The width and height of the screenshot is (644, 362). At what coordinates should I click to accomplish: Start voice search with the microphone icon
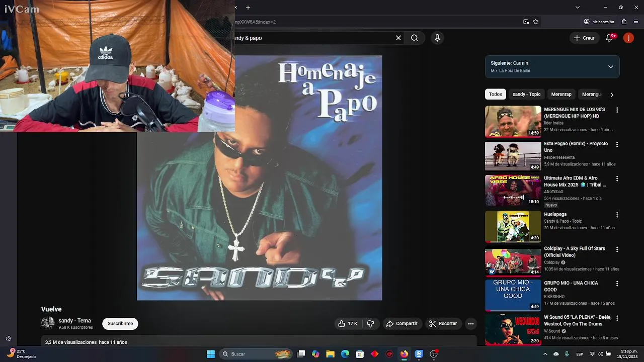437,38
